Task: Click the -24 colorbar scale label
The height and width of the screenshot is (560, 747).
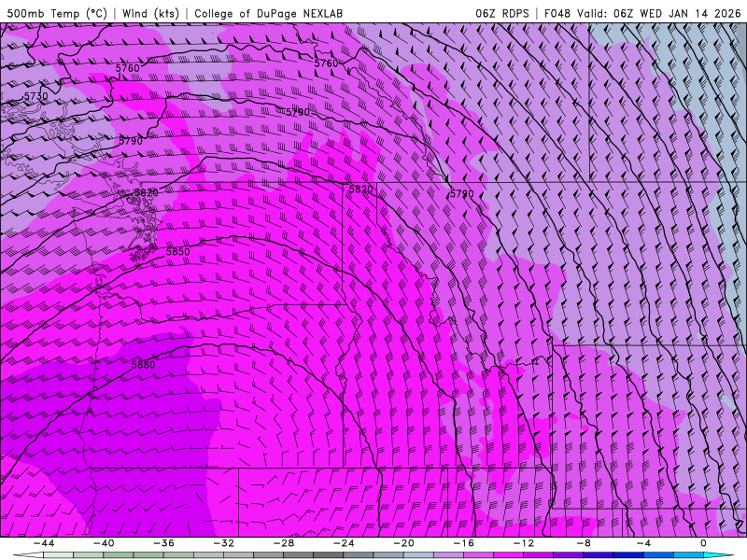Action: [344, 543]
